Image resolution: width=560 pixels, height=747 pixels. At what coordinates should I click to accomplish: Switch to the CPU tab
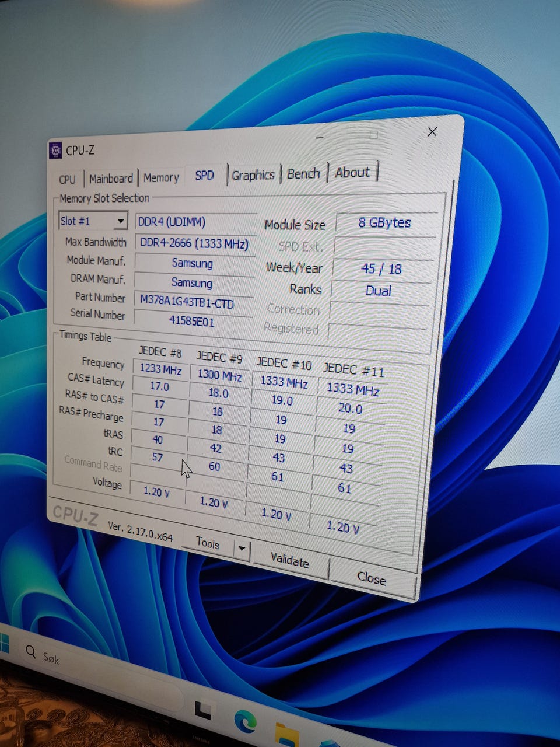click(68, 179)
